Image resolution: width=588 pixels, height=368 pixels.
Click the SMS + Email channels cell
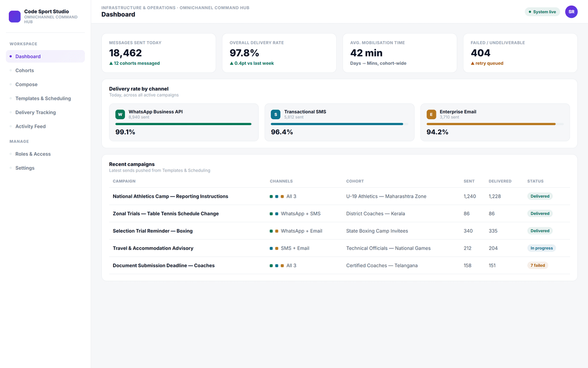(x=290, y=248)
